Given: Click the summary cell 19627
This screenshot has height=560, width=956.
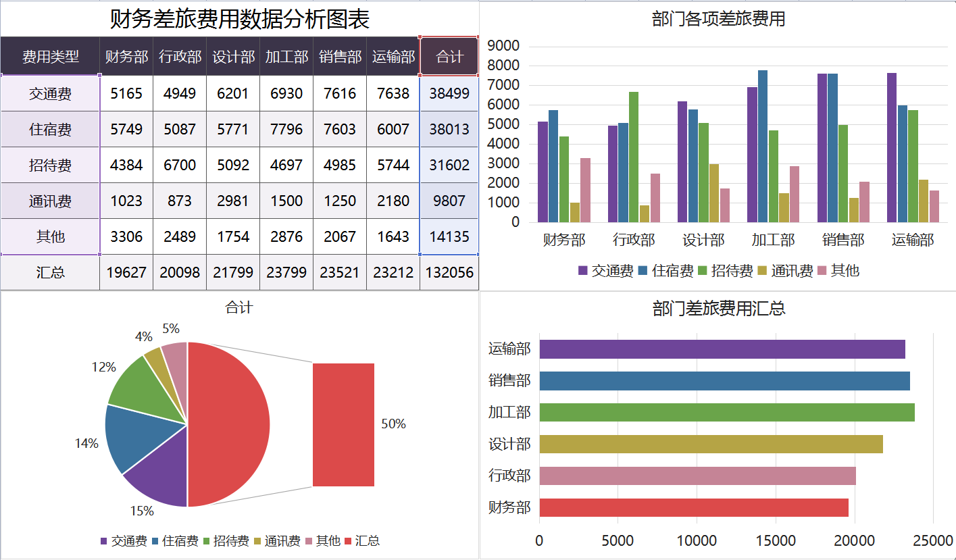Looking at the screenshot, I should 126,273.
